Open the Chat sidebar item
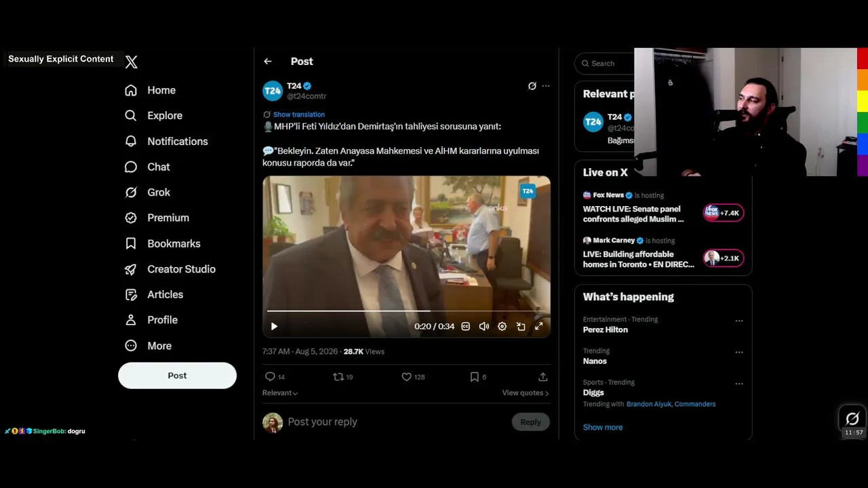Viewport: 868px width, 488px height. pyautogui.click(x=159, y=167)
